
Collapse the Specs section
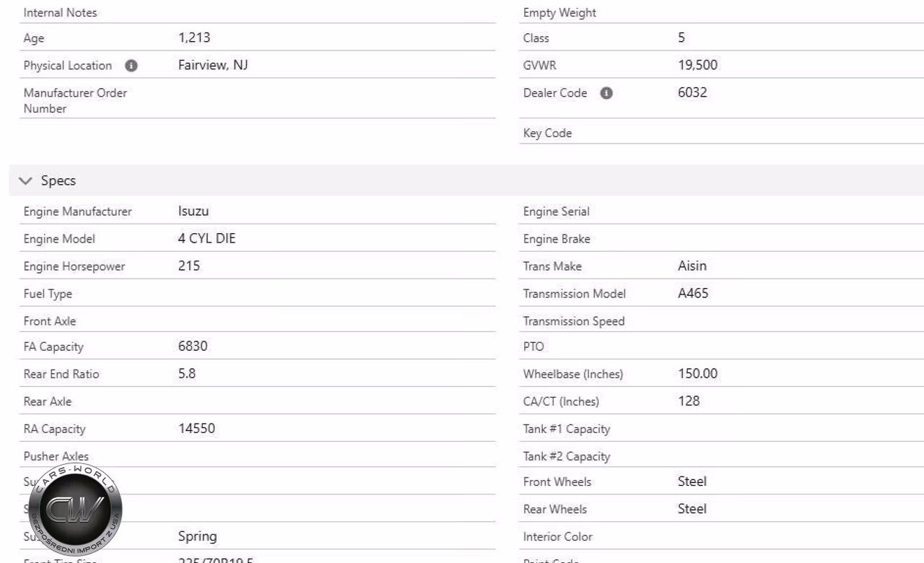click(x=25, y=181)
